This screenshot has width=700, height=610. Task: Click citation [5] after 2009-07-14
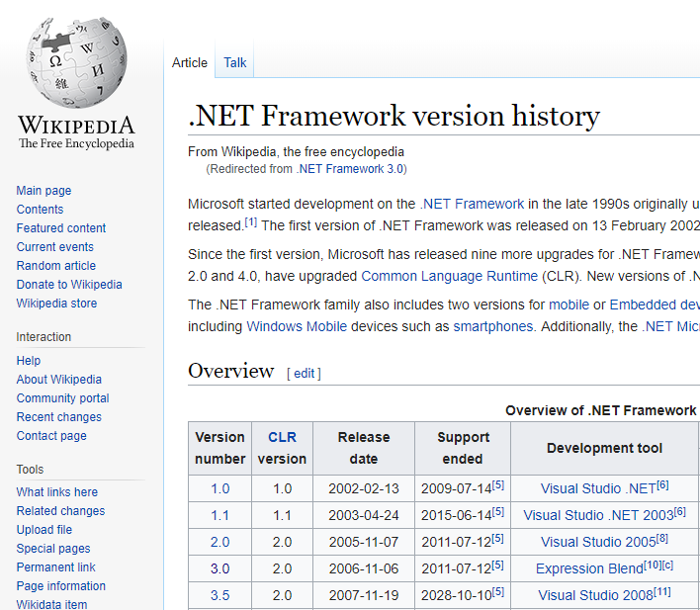[498, 485]
